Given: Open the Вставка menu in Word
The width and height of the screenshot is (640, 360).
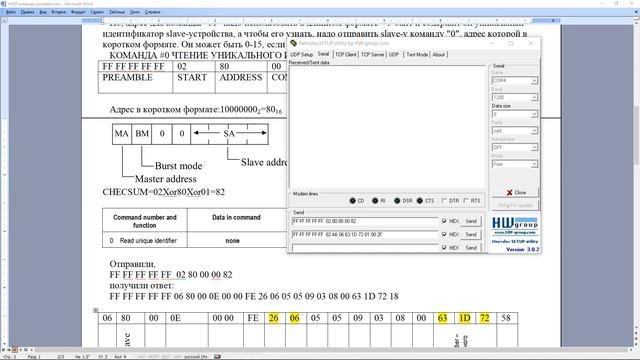Looking at the screenshot, I should pyautogui.click(x=59, y=12).
